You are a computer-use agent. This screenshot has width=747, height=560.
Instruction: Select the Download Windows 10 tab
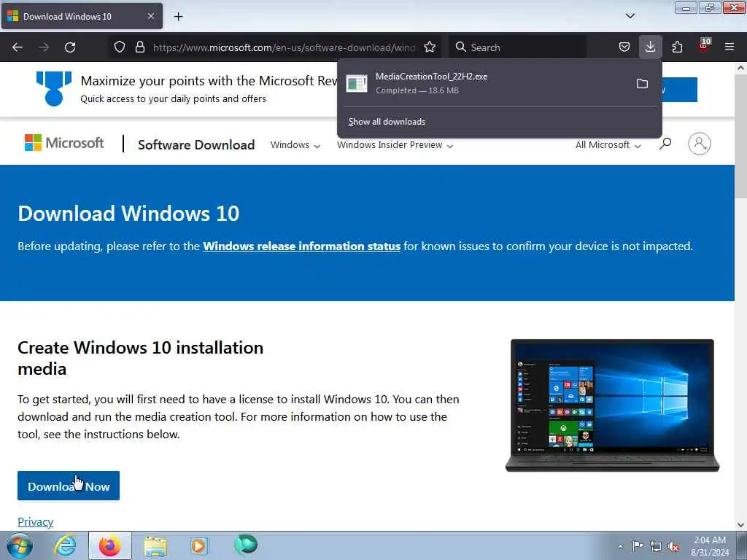(x=82, y=16)
